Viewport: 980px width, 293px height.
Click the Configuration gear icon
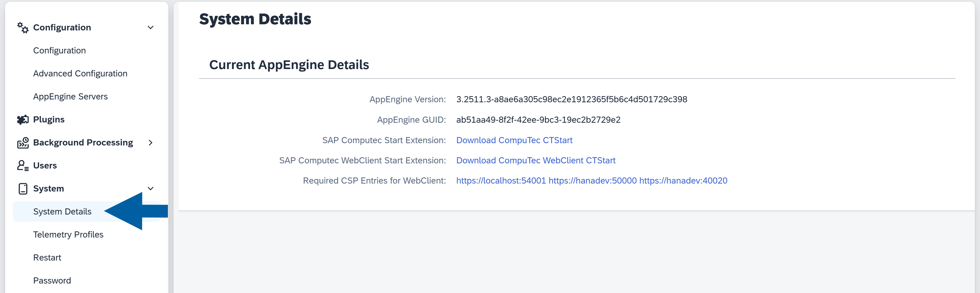[22, 27]
